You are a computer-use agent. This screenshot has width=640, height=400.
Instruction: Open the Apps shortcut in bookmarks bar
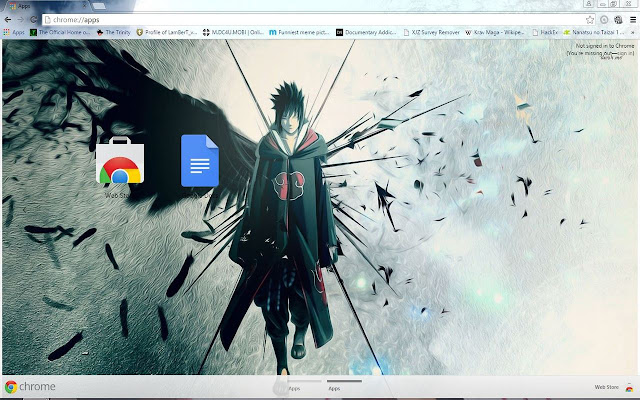[14, 32]
